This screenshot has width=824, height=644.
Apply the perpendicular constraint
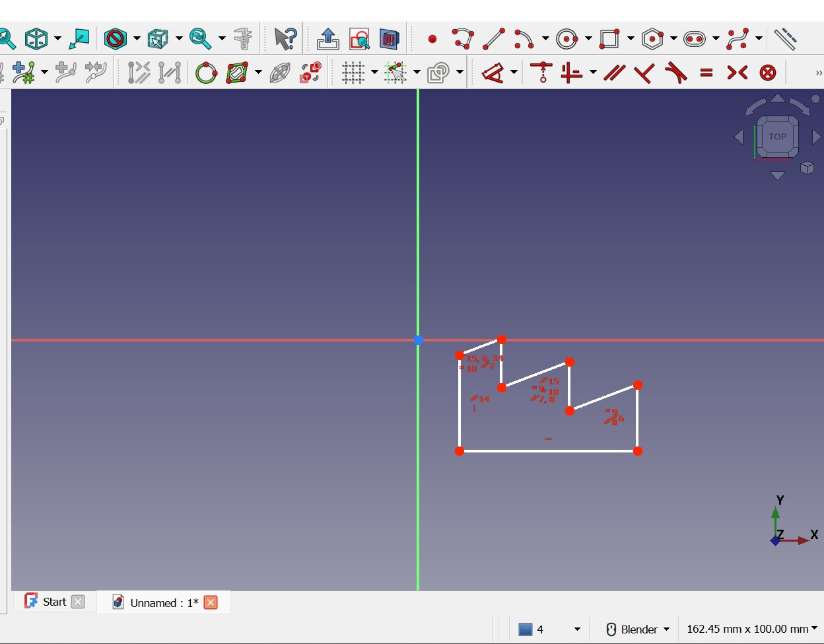coord(644,73)
